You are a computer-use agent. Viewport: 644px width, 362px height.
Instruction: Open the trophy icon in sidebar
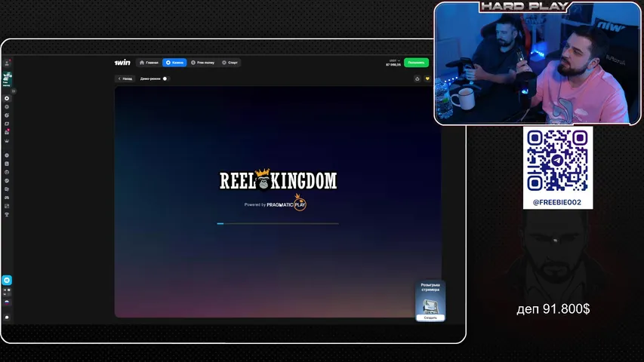[x=7, y=215]
